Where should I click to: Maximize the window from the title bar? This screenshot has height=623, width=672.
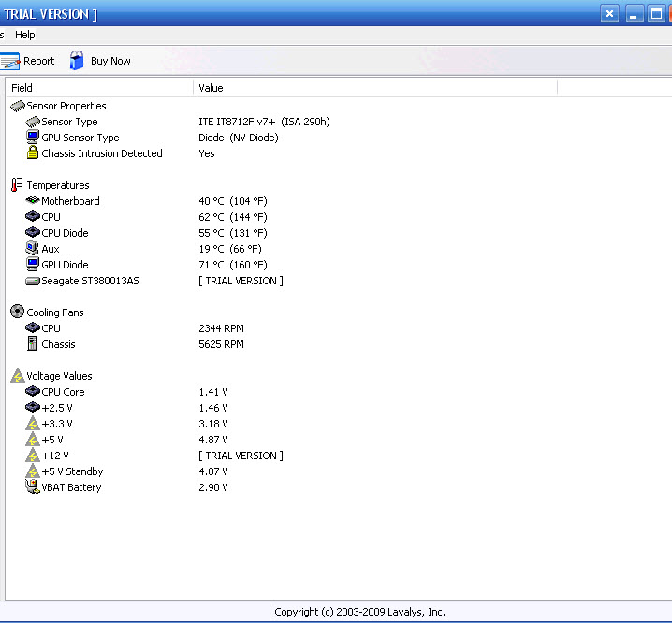pyautogui.click(x=656, y=14)
